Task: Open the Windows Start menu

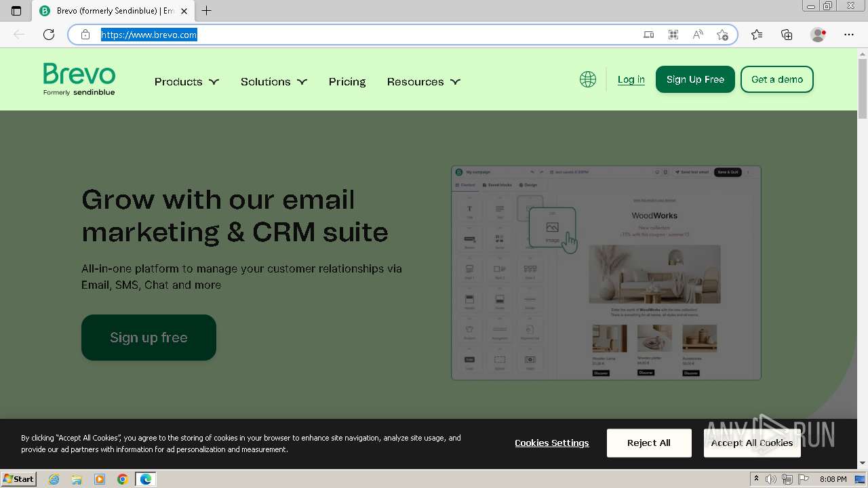Action: (x=19, y=479)
